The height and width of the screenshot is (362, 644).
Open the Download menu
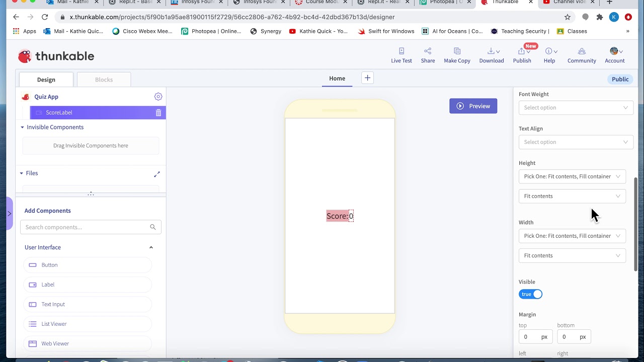tap(492, 55)
